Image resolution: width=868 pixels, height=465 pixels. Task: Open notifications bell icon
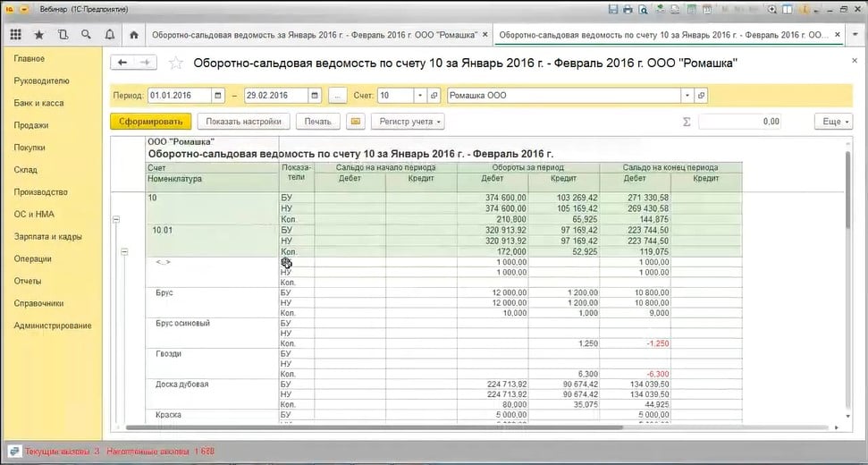coord(109,35)
